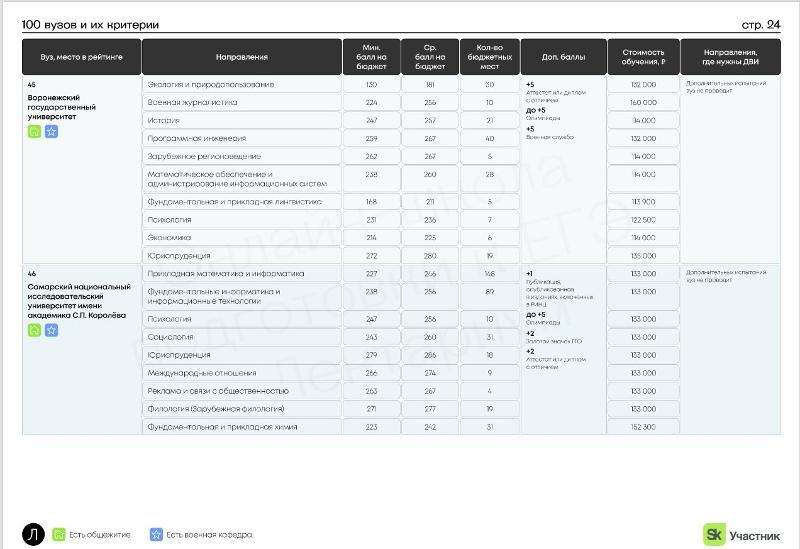
Task: Select the 'Кол-во бюджетных мест' header
Action: coord(490,57)
